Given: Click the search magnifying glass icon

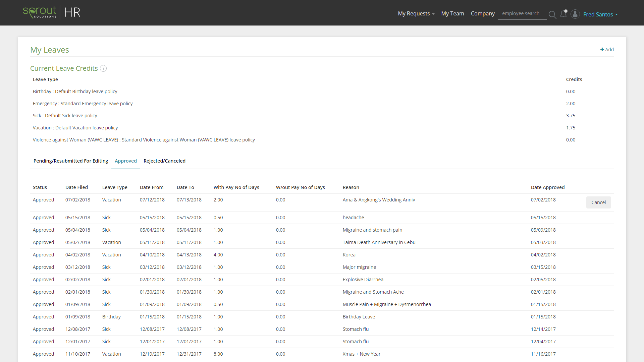Looking at the screenshot, I should pos(552,15).
